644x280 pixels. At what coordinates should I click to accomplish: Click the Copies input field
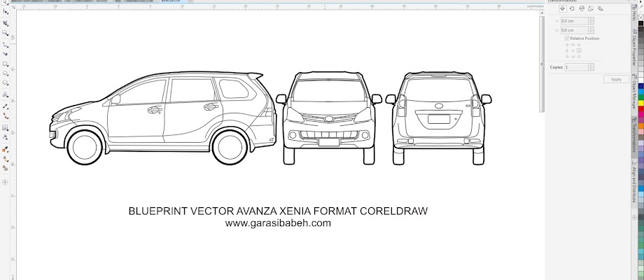pos(576,67)
